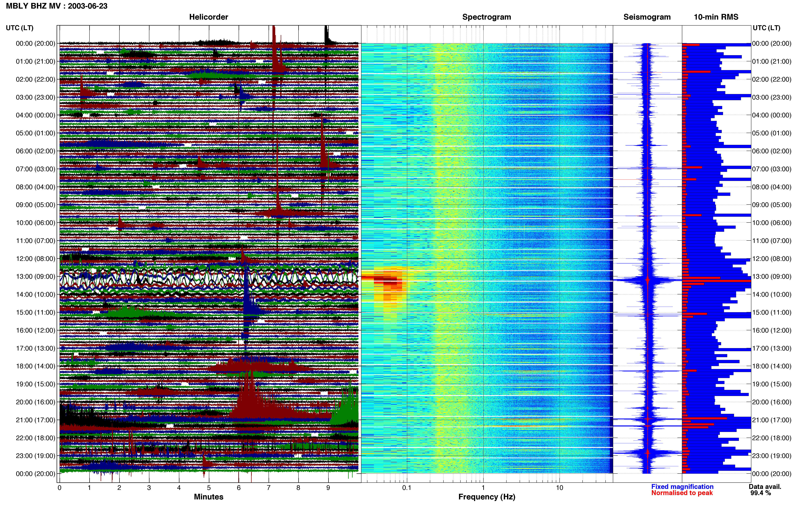Click minute tick label '0' on helicorder axis
Image resolution: width=812 pixels, height=508 pixels.
(59, 488)
